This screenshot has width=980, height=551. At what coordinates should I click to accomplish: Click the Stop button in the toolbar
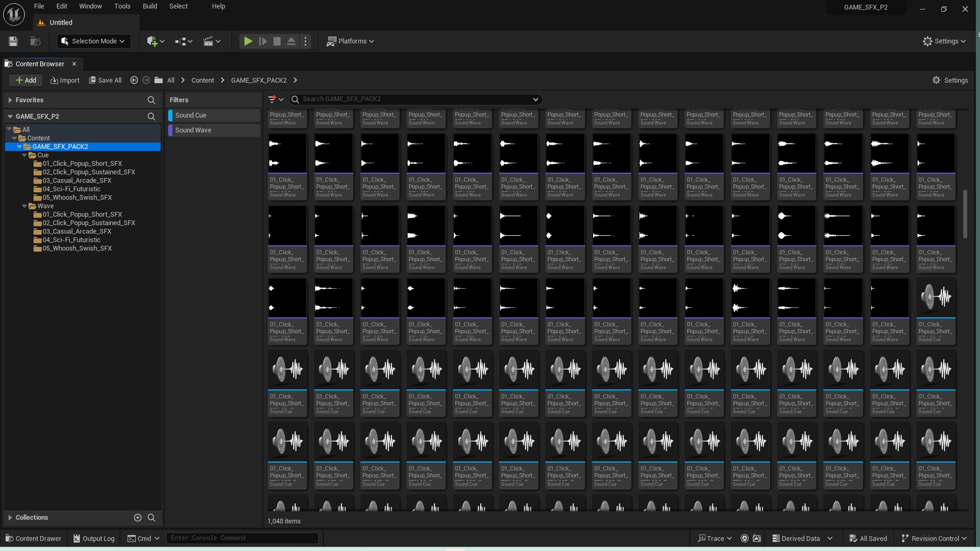277,41
